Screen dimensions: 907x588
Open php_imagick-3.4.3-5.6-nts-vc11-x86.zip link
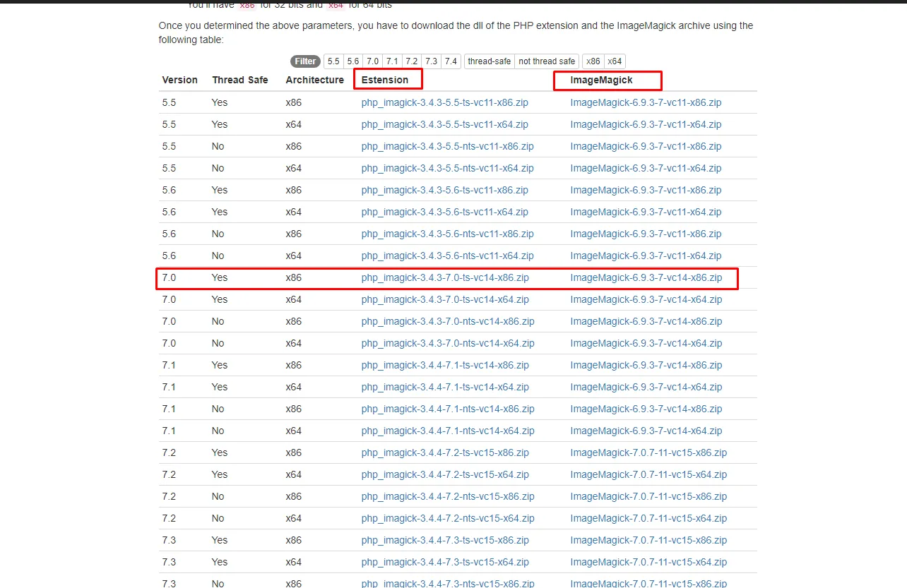click(x=448, y=234)
